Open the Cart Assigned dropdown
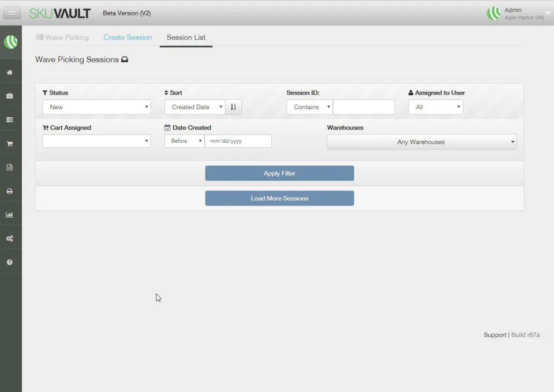This screenshot has width=554, height=392. 96,141
